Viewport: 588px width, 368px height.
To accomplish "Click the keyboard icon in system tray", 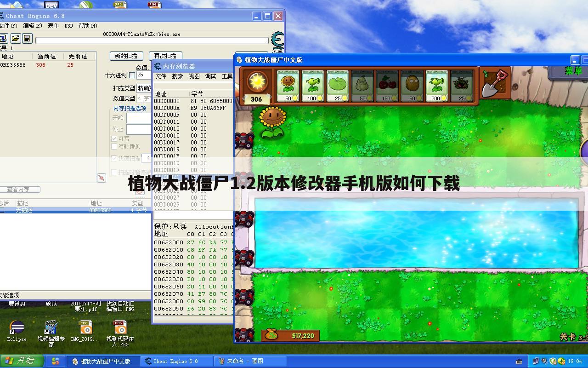I will [519, 361].
